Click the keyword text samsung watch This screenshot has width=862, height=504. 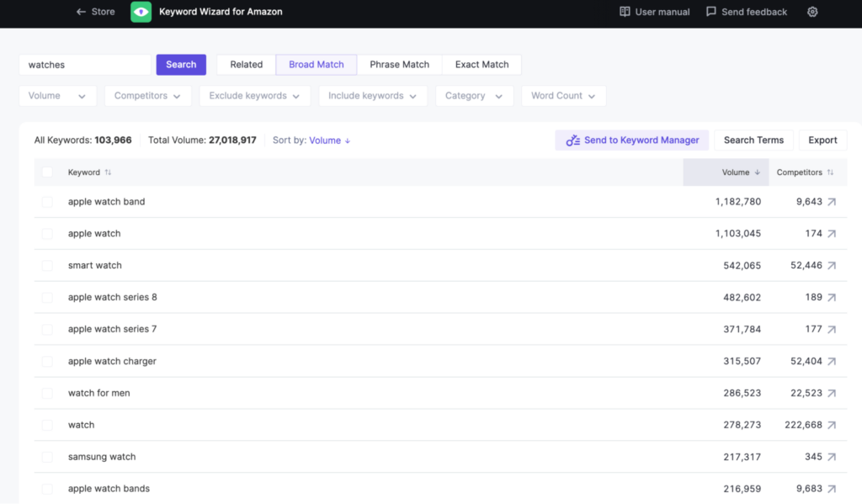click(102, 457)
